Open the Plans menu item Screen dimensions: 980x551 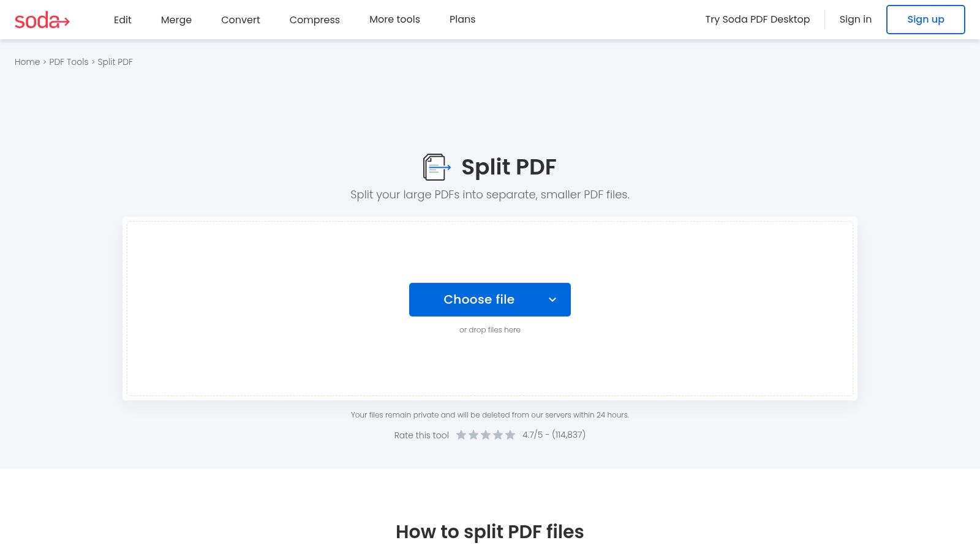click(462, 19)
